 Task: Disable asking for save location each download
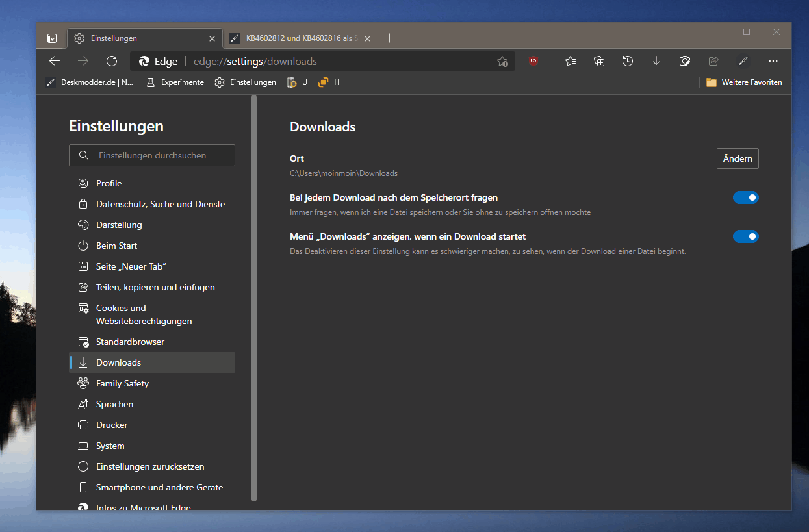tap(745, 197)
